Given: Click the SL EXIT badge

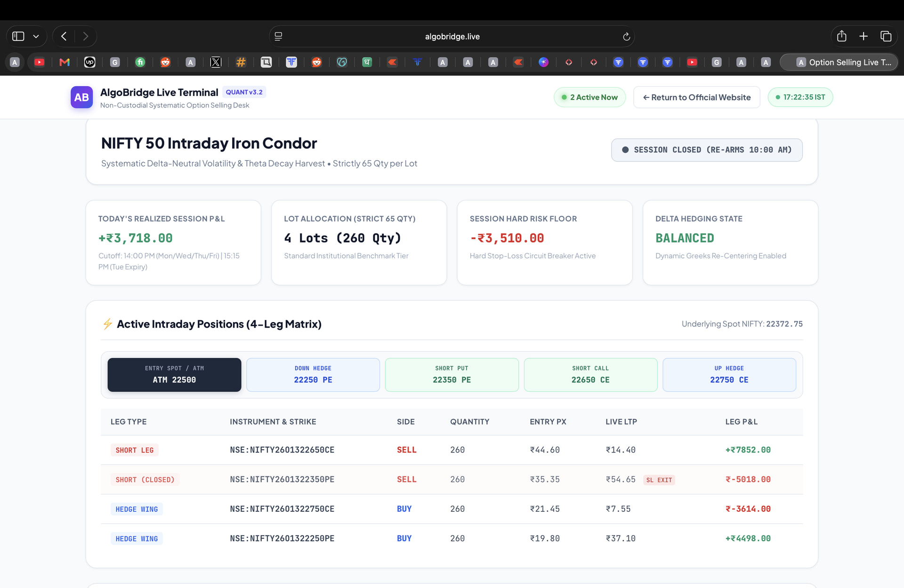Looking at the screenshot, I should pos(659,480).
